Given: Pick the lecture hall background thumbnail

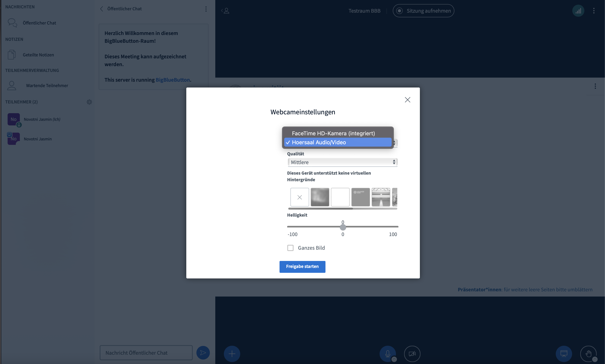Looking at the screenshot, I should coord(381,197).
